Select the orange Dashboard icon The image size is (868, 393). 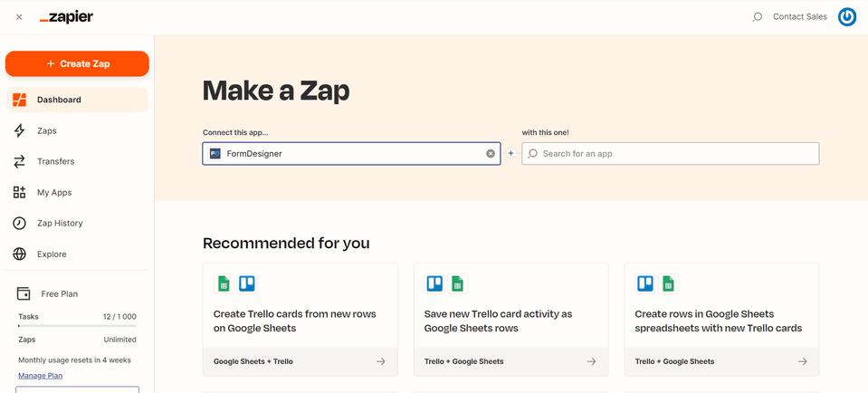click(19, 100)
